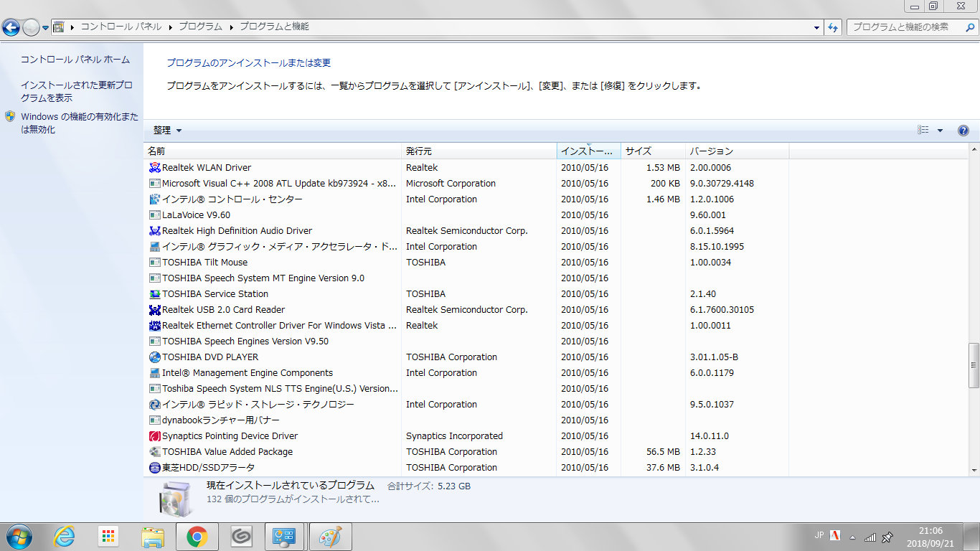This screenshot has height=551, width=980.
Task: Click the LaLaVoice V9.60 program icon
Action: point(154,215)
